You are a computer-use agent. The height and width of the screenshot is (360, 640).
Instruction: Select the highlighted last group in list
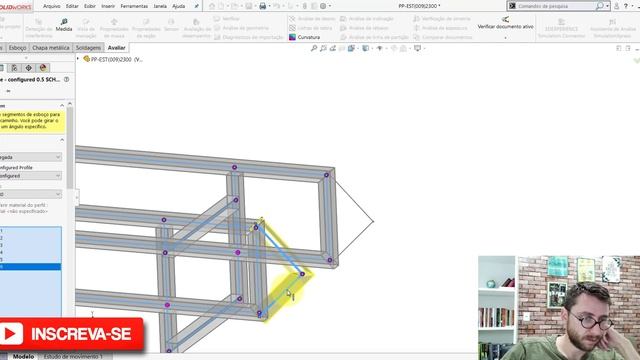tap(31, 267)
